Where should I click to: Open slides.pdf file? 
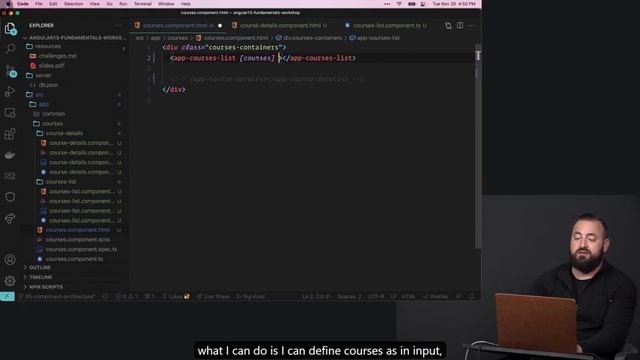[51, 66]
